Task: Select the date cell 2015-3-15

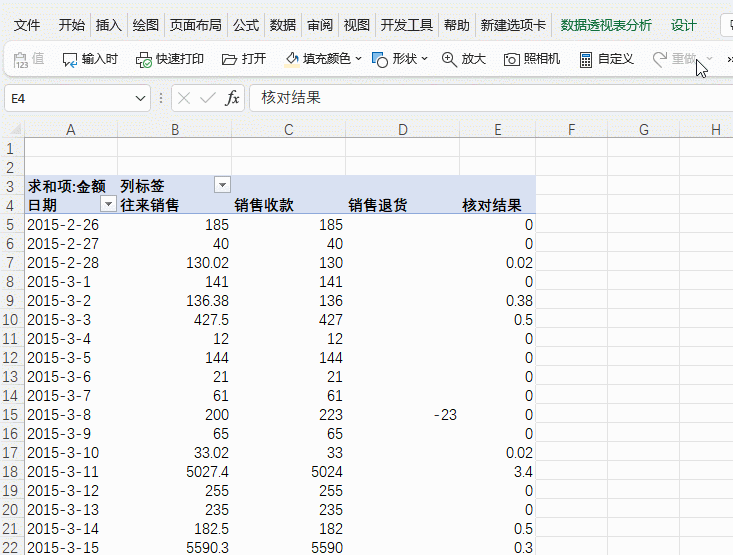Action: 71,548
